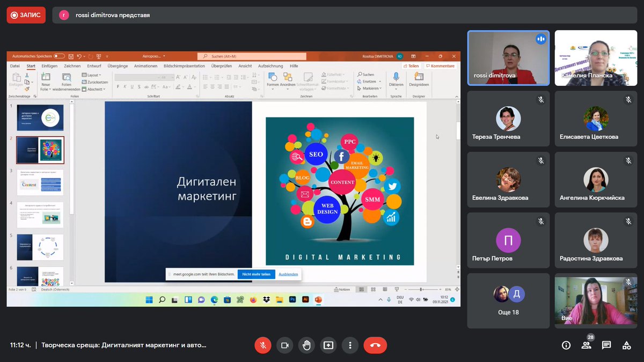The image size is (644, 362).
Task: Toggle the Notizen notes pane
Action: (x=342, y=290)
